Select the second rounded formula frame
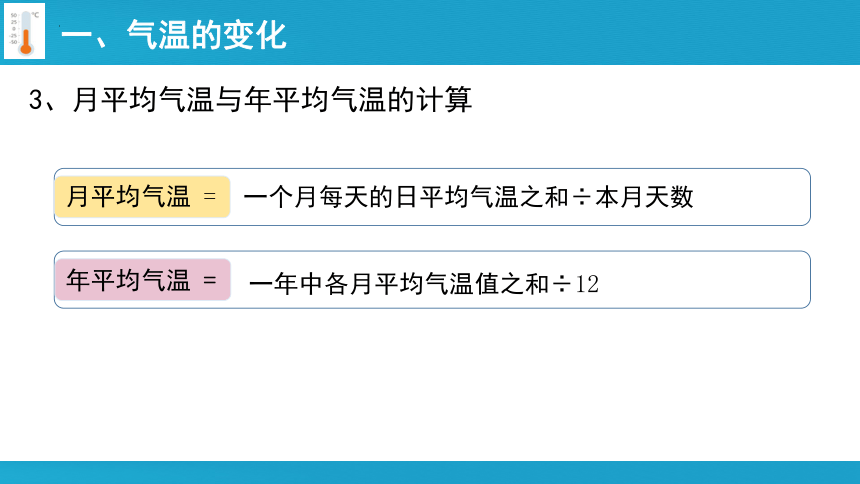Image resolution: width=860 pixels, height=484 pixels. [432, 280]
